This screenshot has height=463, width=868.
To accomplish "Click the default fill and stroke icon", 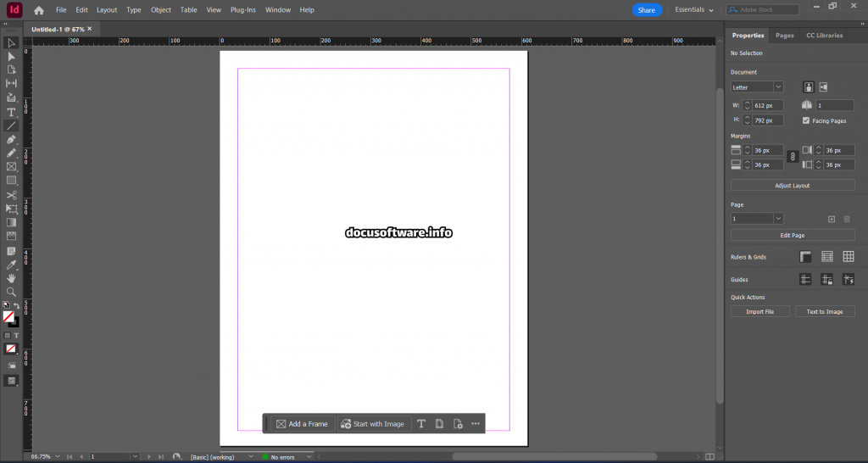I will [x=6, y=305].
